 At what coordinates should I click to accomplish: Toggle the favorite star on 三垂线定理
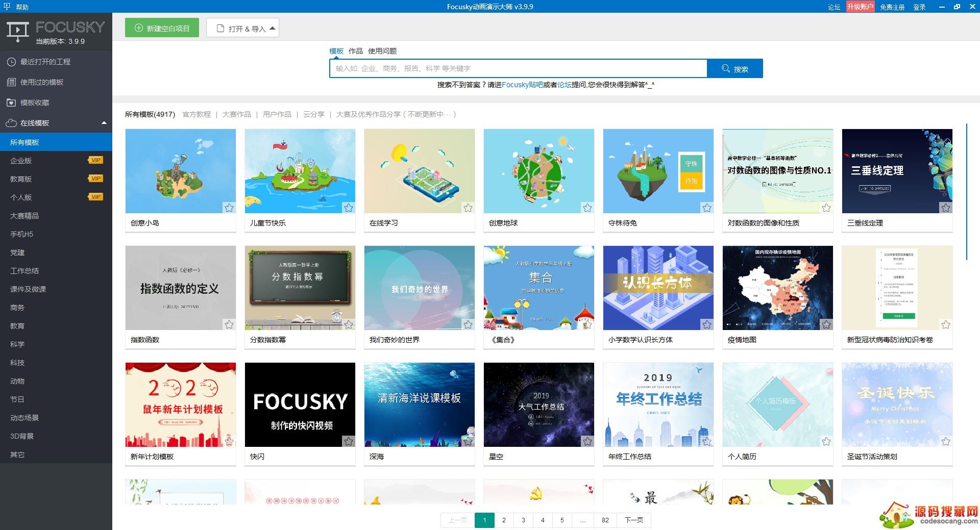pyautogui.click(x=946, y=208)
